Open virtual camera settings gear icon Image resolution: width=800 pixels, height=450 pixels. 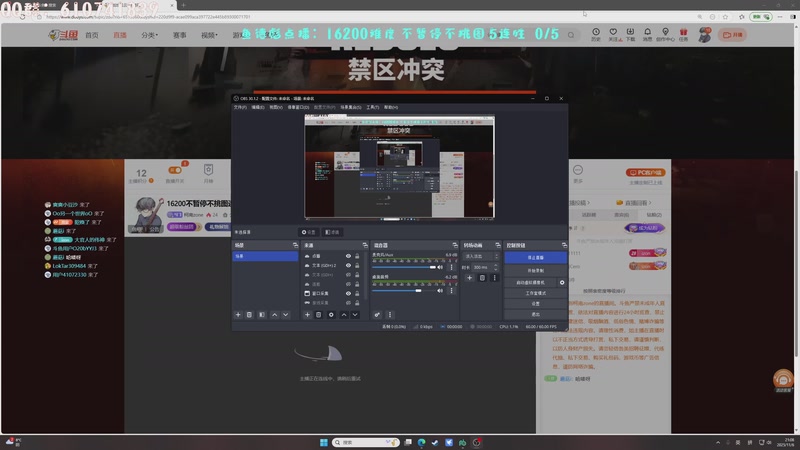click(562, 283)
